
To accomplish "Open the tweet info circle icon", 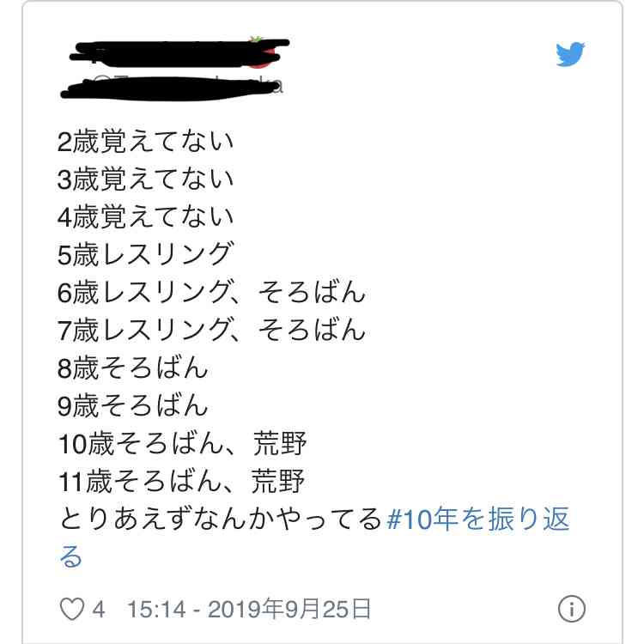I will coord(571,608).
